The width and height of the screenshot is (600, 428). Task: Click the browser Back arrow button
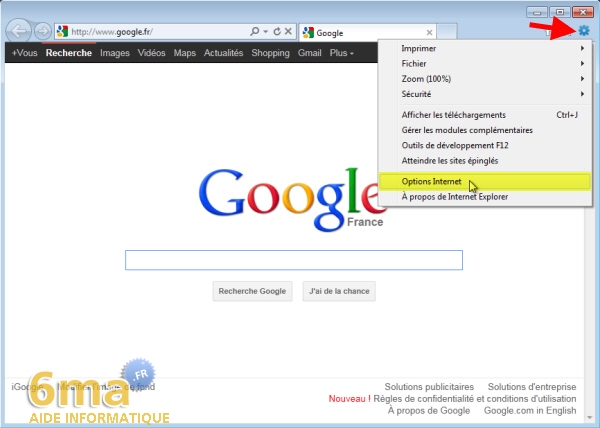pos(18,31)
